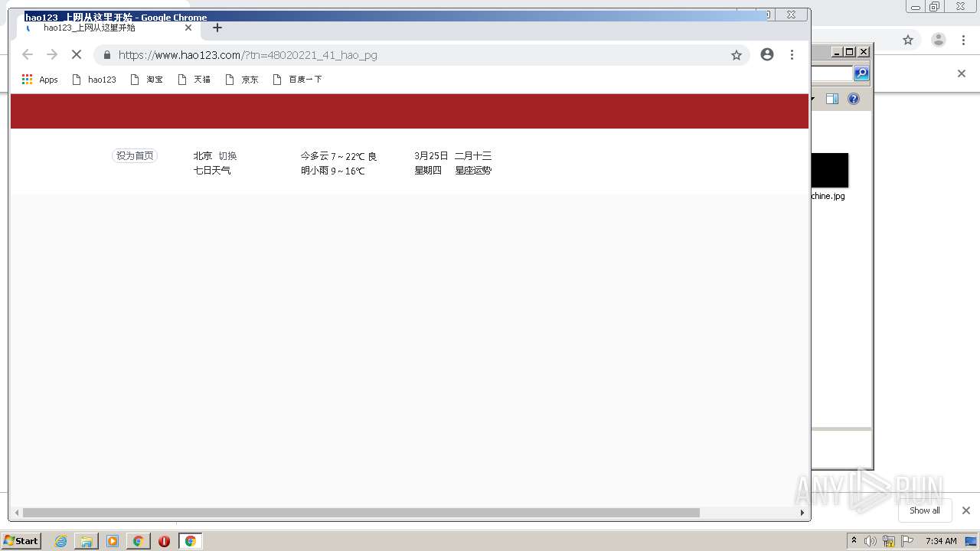This screenshot has width=980, height=551.
Task: Open three-dot menu in background Chrome window
Action: [x=963, y=40]
